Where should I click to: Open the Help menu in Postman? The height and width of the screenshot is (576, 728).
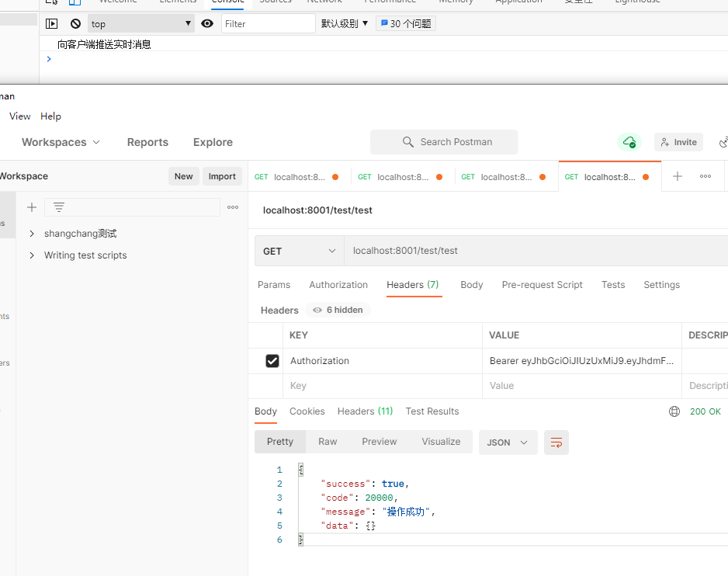(50, 116)
